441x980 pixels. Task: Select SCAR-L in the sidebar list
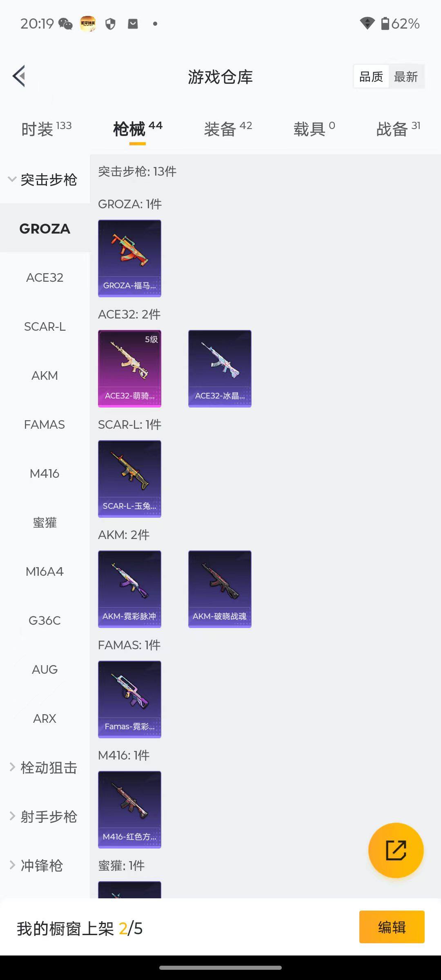45,327
